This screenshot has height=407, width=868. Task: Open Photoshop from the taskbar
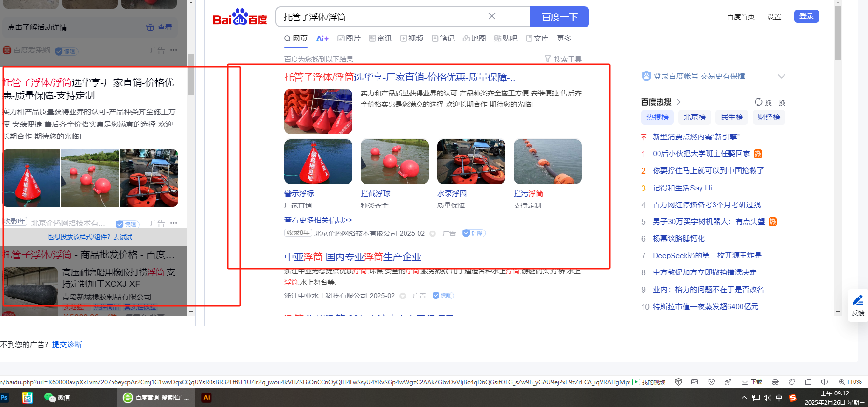4,398
